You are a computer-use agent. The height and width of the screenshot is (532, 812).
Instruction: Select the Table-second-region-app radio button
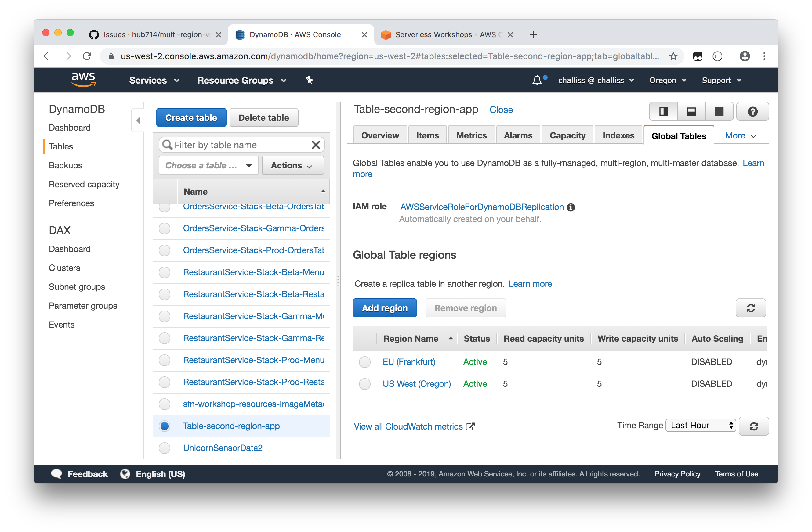[x=165, y=426]
